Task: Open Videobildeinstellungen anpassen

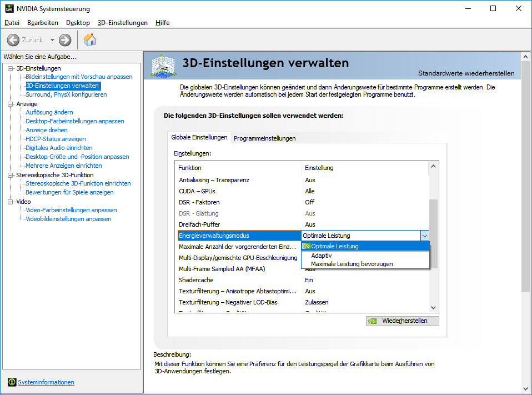Action: (x=68, y=219)
